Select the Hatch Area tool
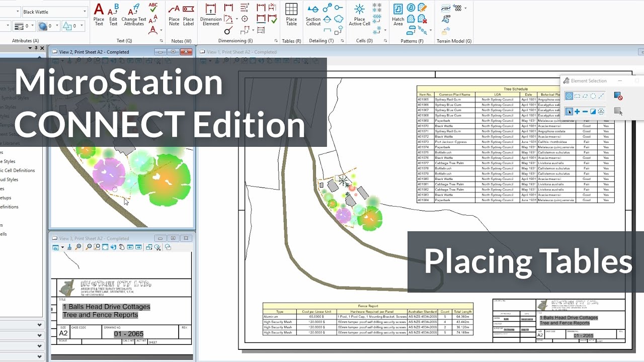 398,14
